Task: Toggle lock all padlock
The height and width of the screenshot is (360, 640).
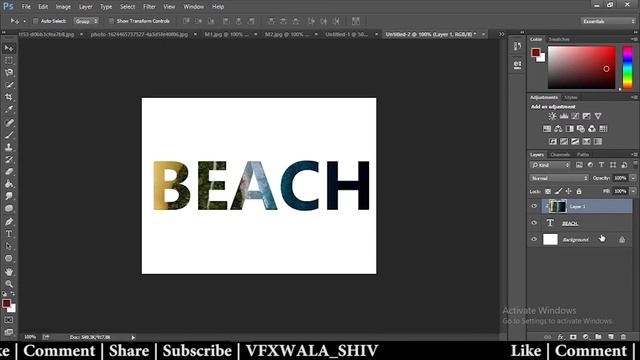Action: pyautogui.click(x=579, y=191)
